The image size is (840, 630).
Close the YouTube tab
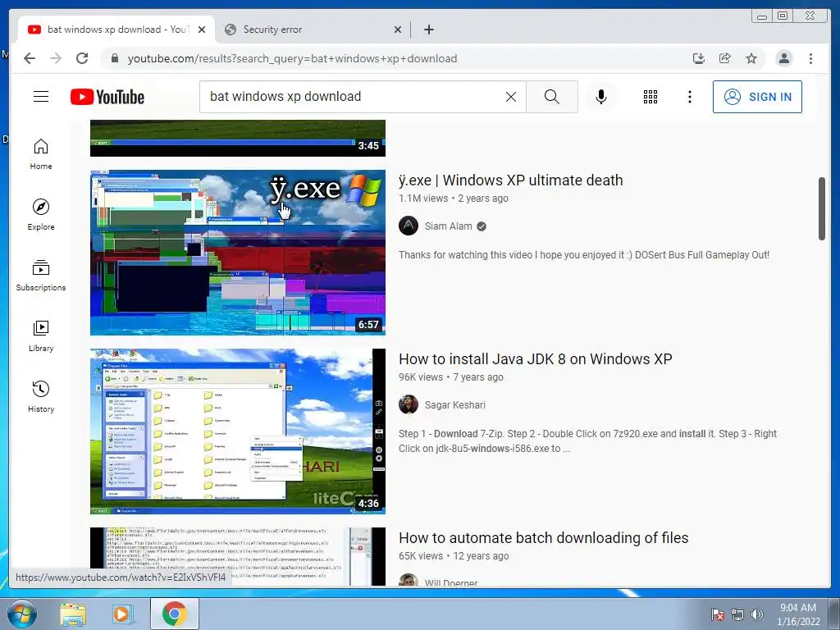[202, 30]
